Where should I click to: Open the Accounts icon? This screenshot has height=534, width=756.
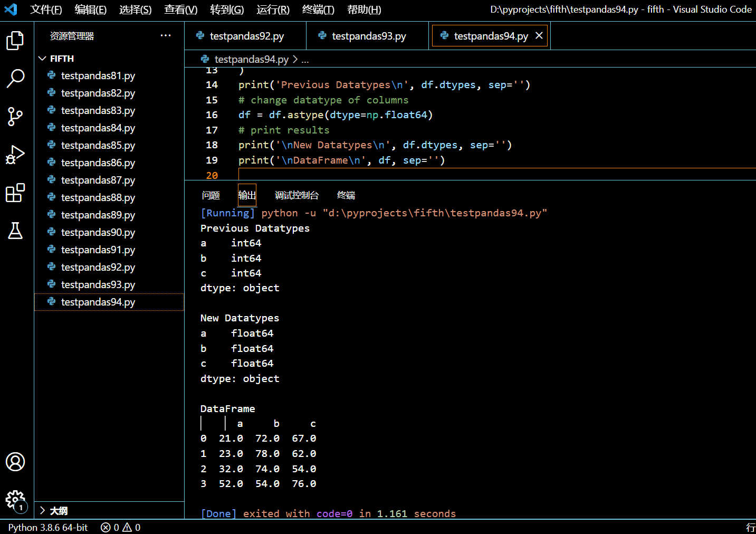tap(15, 462)
